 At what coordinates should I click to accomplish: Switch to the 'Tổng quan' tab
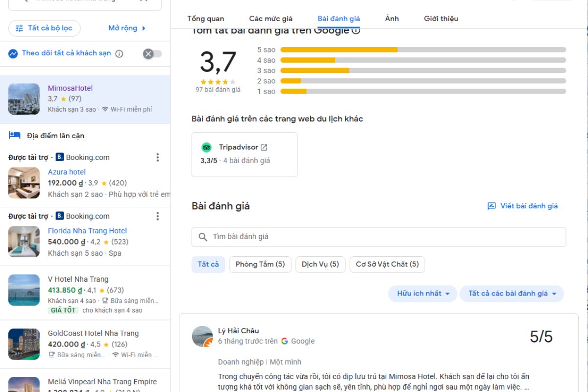(205, 18)
